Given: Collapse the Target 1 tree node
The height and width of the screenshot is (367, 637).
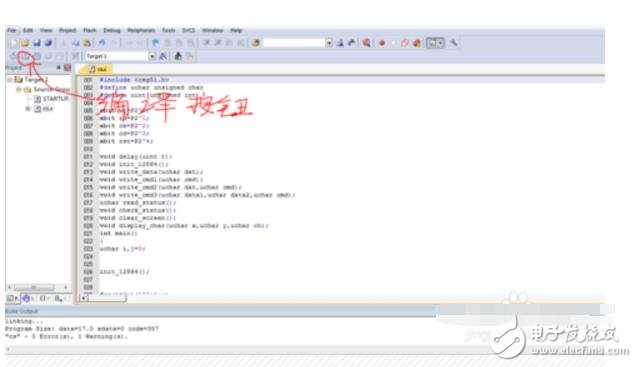Looking at the screenshot, I should 10,80.
